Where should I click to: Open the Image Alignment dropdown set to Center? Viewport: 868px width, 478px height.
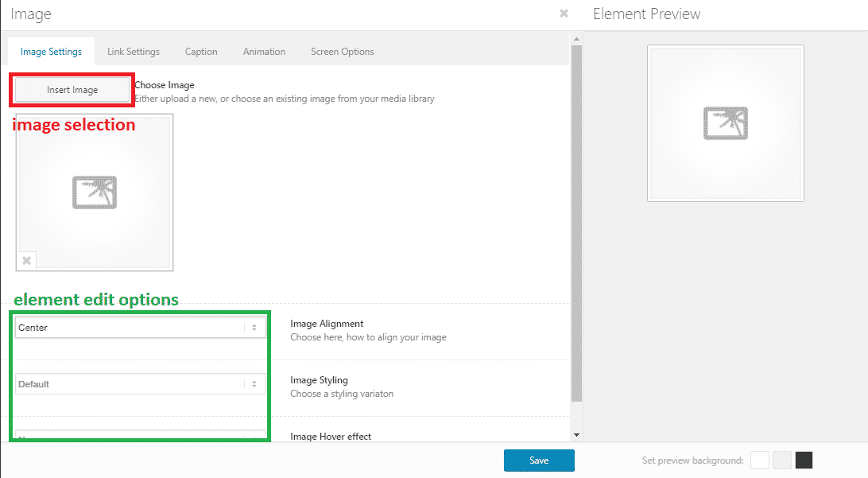(x=140, y=328)
